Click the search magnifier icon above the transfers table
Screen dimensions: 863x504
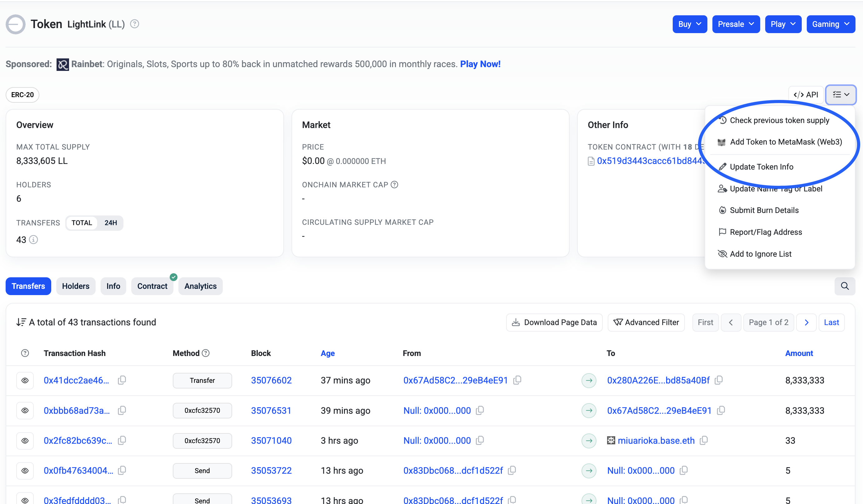tap(845, 286)
